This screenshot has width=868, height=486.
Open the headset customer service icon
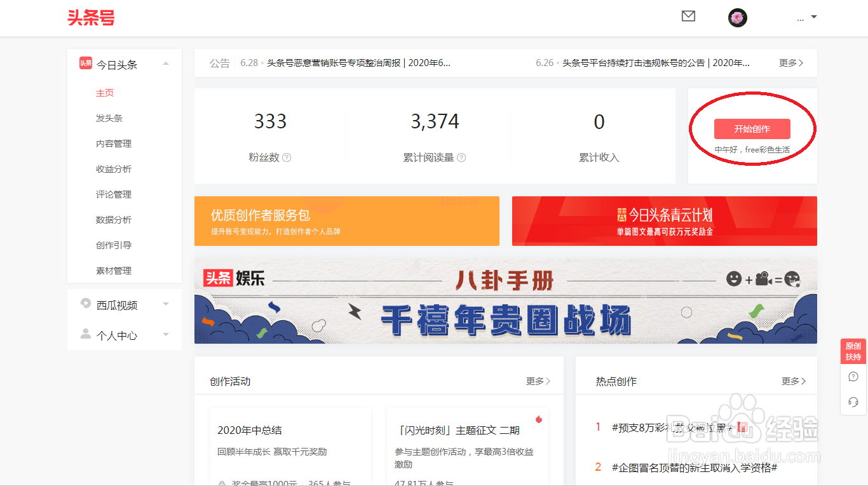(853, 402)
